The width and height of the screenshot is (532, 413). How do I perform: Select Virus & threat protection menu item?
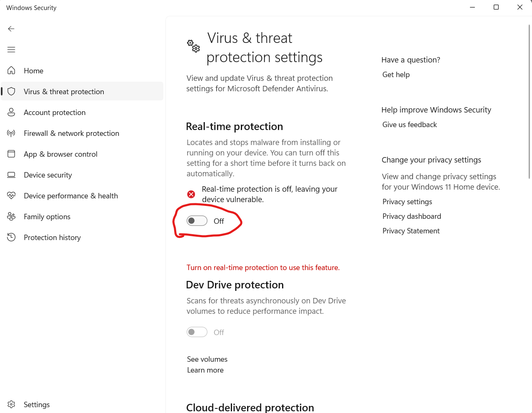click(x=82, y=91)
